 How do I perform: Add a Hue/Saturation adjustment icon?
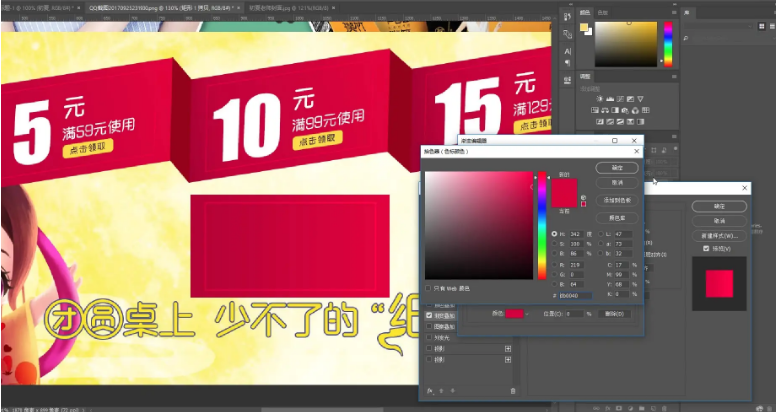tap(595, 110)
